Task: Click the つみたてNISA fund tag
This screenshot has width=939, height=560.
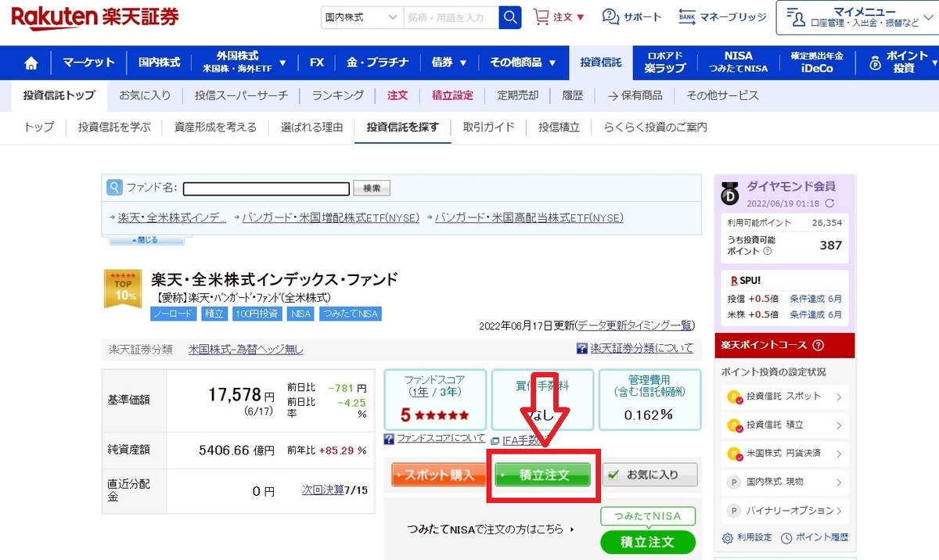Action: click(x=349, y=313)
